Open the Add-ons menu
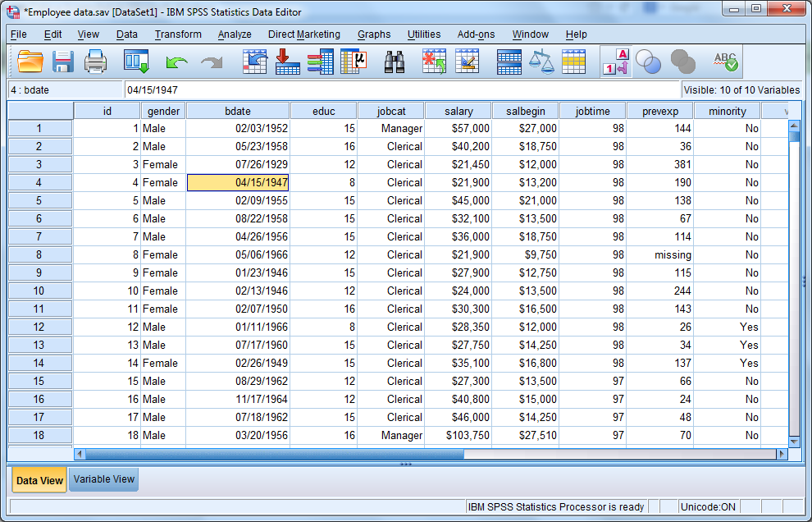 (477, 34)
